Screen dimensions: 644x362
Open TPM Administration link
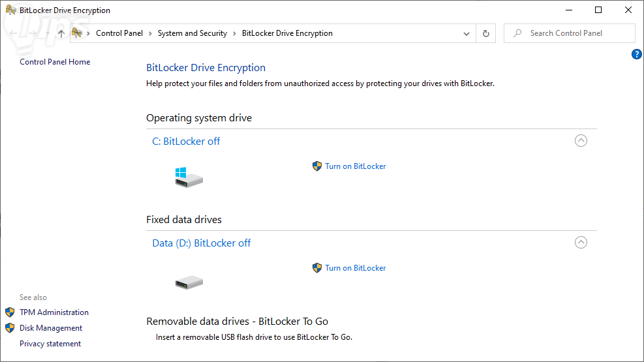coord(54,312)
